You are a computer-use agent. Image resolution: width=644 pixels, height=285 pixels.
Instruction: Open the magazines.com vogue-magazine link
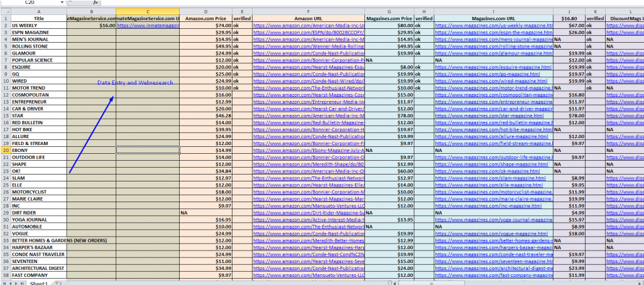pyautogui.click(x=493, y=234)
